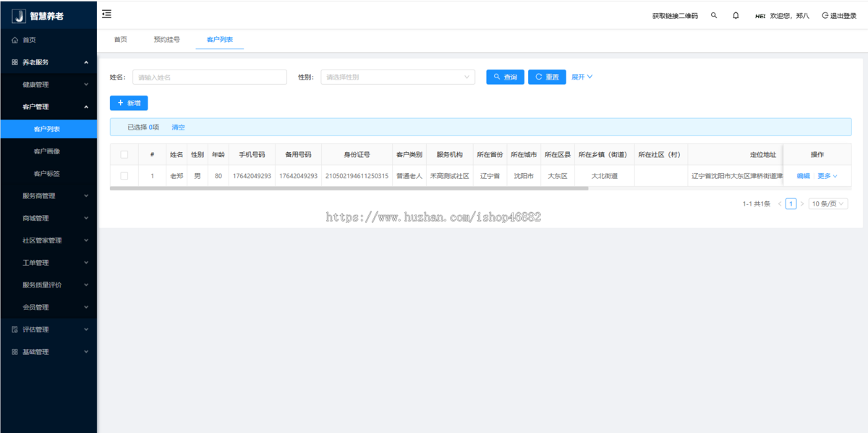Click the 1-1 共1条 record count text
This screenshot has height=433, width=868.
[x=757, y=204]
